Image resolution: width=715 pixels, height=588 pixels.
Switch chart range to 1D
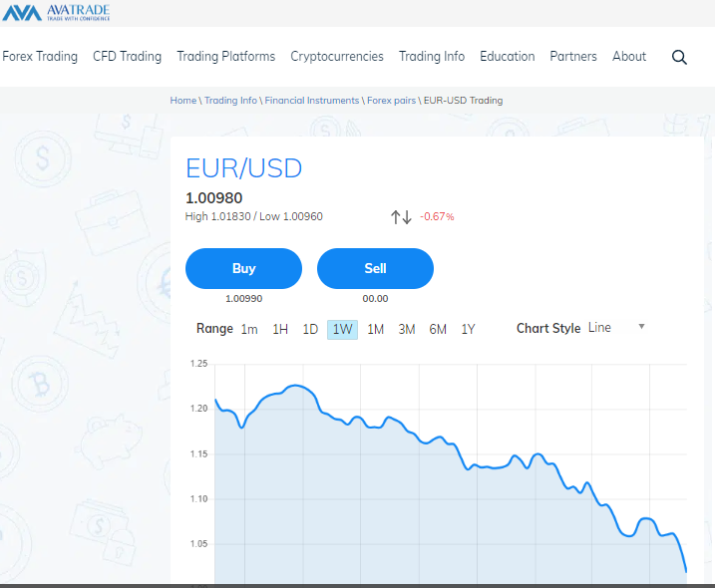tap(310, 329)
